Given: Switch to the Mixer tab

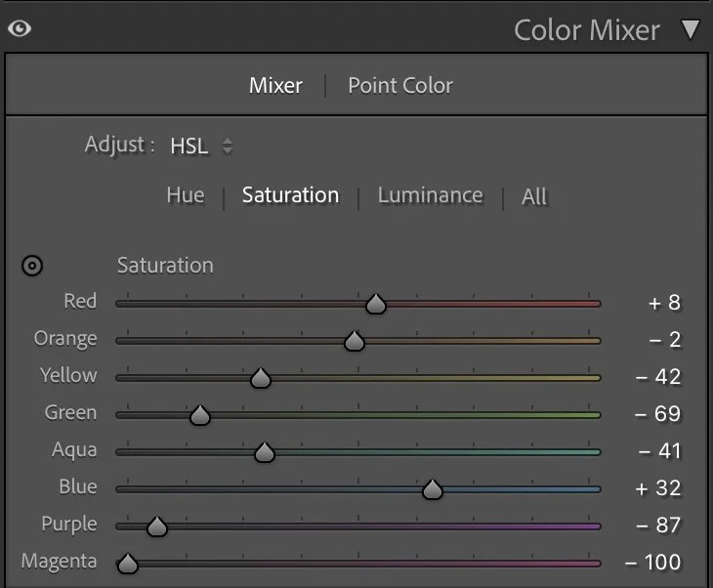Looking at the screenshot, I should coord(275,86).
